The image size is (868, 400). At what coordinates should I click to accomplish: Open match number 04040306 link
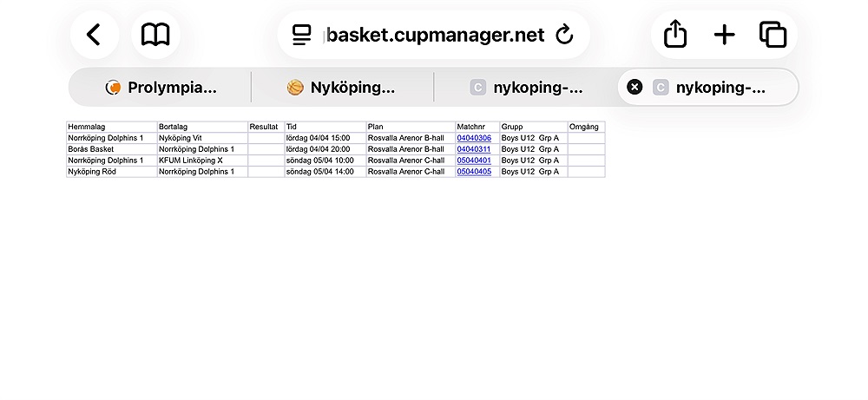click(x=474, y=138)
